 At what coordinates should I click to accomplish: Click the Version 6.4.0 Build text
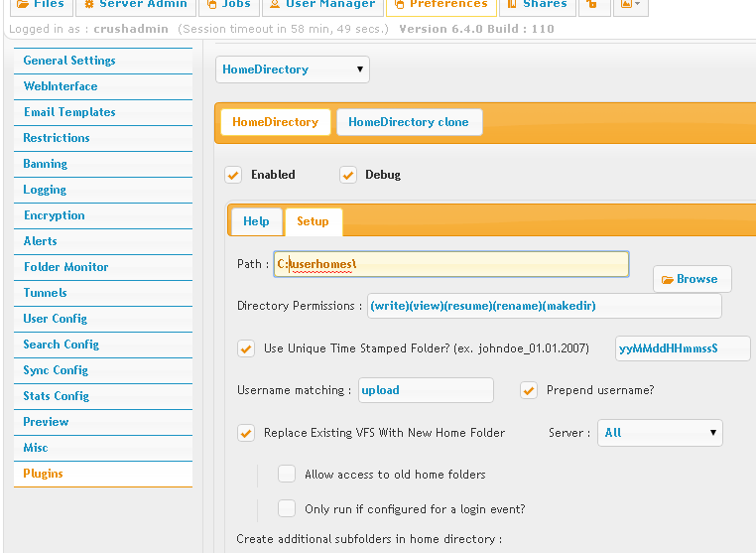coord(476,29)
